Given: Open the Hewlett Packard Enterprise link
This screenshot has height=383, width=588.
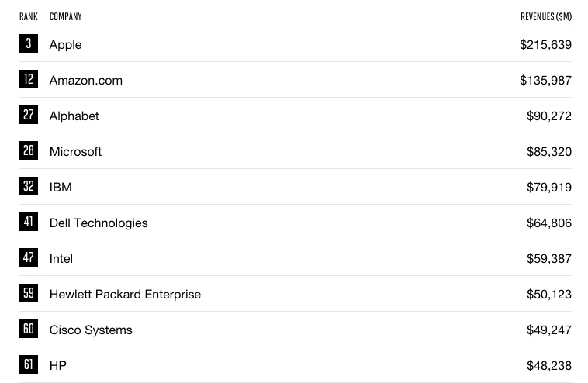Looking at the screenshot, I should pos(125,295).
